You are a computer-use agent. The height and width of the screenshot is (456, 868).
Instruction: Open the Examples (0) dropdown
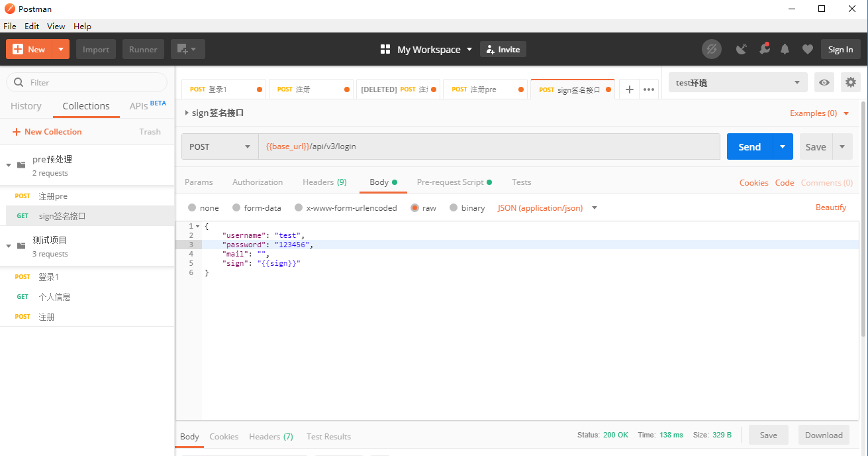(819, 113)
